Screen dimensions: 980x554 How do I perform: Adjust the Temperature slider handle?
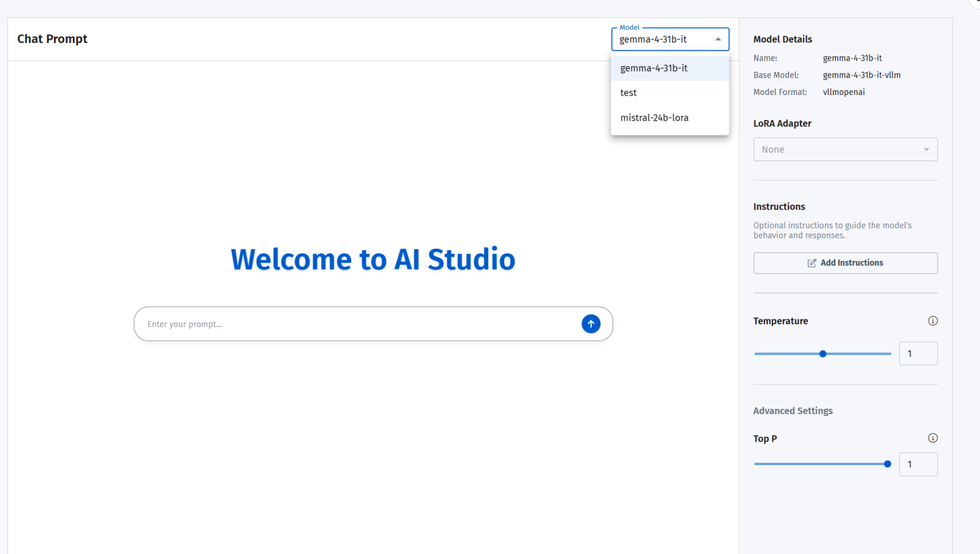click(x=823, y=354)
